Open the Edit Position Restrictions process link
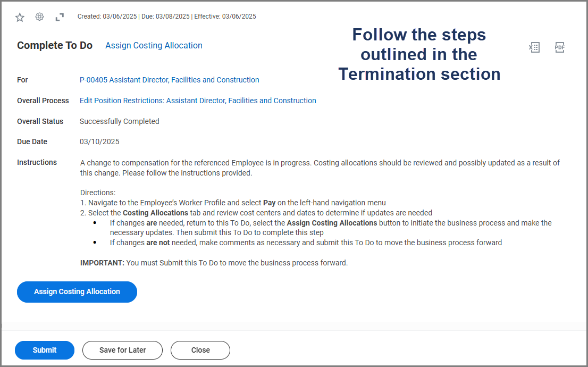This screenshot has height=367, width=588. [x=198, y=101]
